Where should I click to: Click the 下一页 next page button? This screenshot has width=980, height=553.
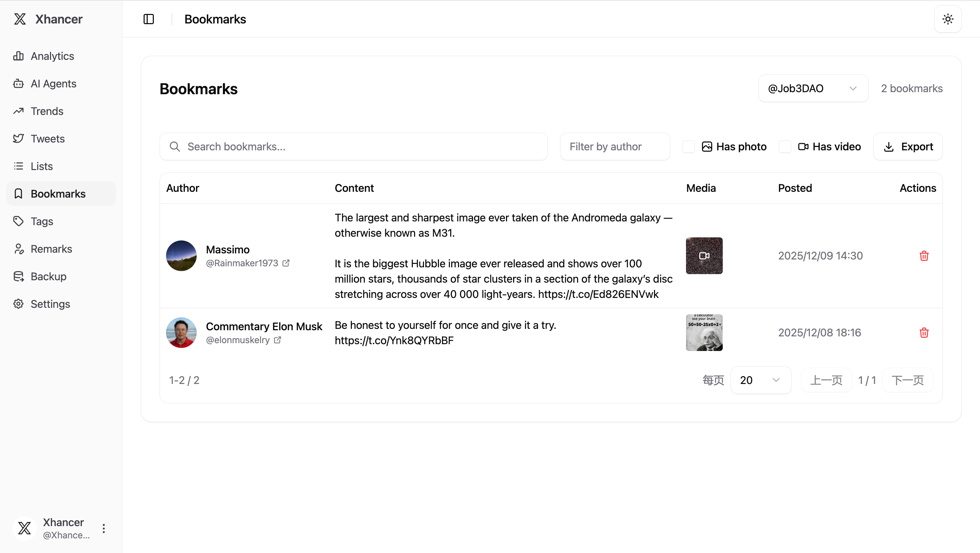tap(907, 380)
